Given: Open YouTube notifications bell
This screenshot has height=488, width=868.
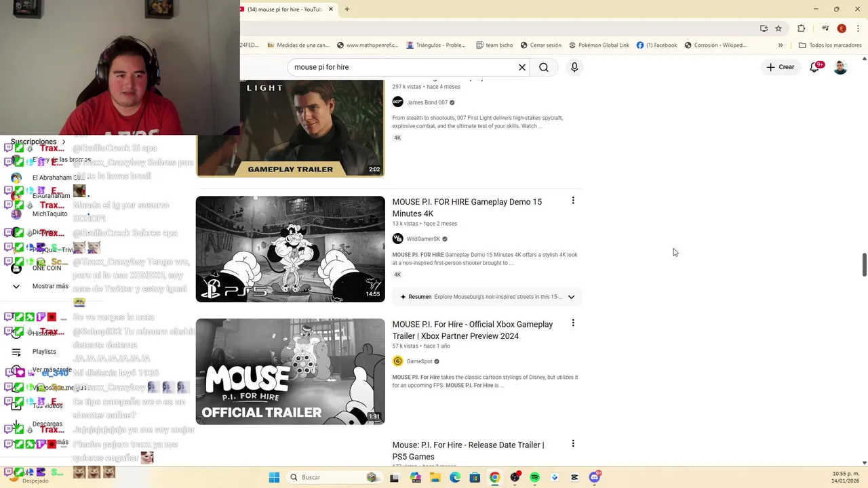Looking at the screenshot, I should pyautogui.click(x=815, y=67).
